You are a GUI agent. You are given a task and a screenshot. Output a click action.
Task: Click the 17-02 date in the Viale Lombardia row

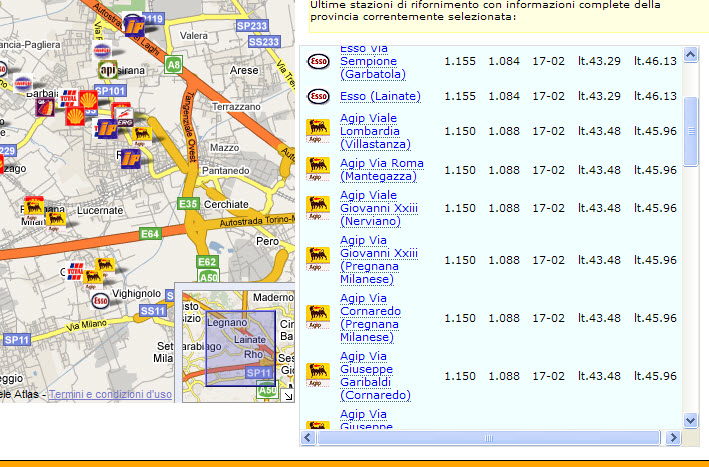(x=548, y=131)
